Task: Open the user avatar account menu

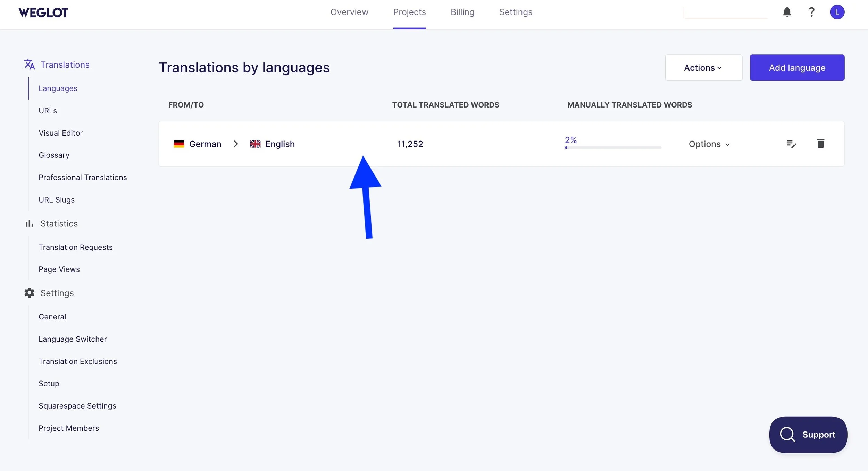Action: coord(837,12)
